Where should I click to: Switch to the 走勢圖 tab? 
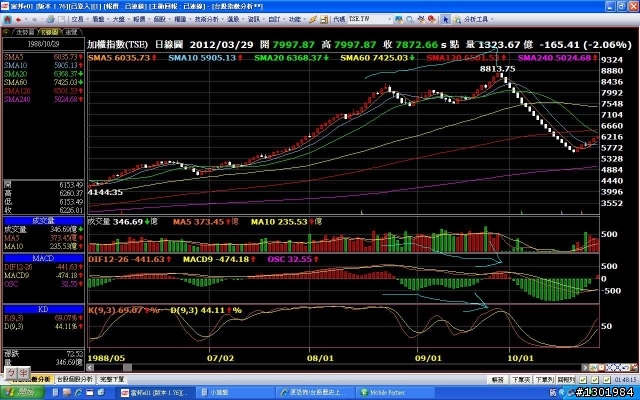click(24, 32)
